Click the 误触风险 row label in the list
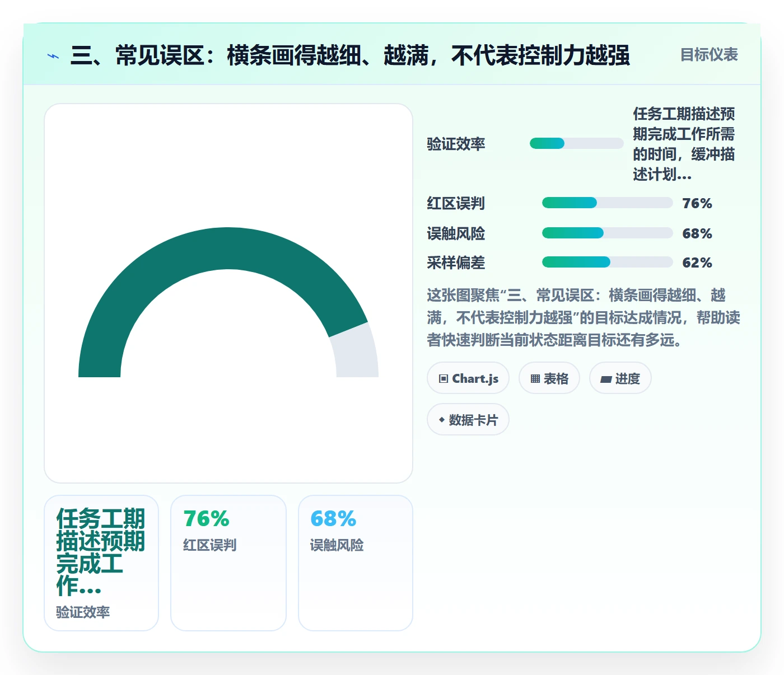 pyautogui.click(x=456, y=233)
